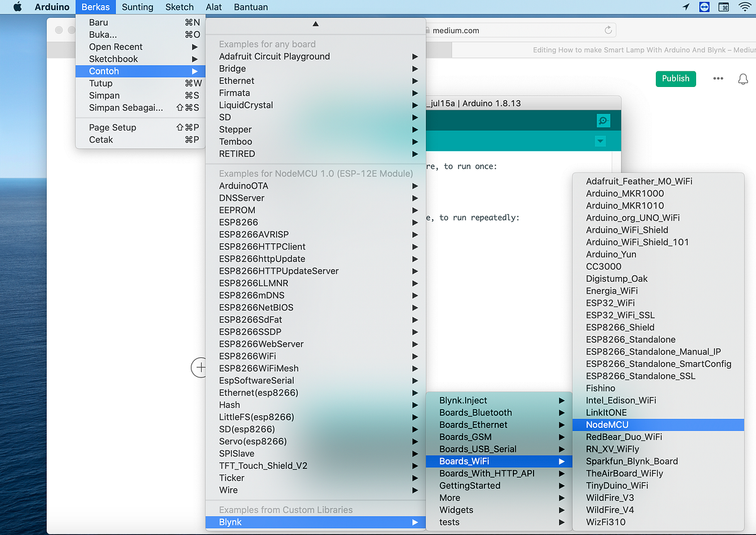
Task: Open the Sunting menu
Action: [x=137, y=7]
